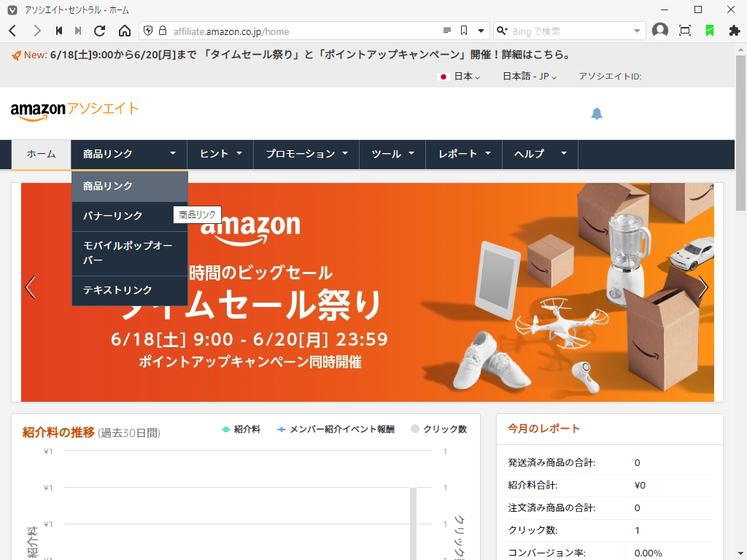The width and height of the screenshot is (747, 560).
Task: Select the ホーム tab
Action: click(x=42, y=155)
